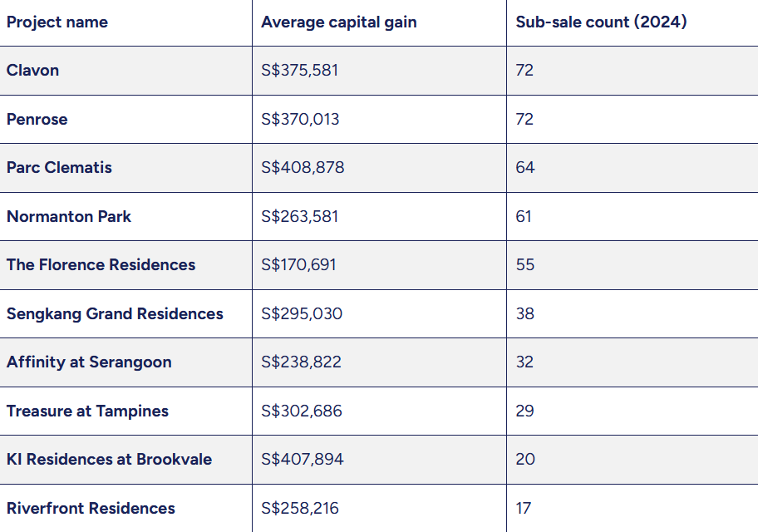Click Sengkang Grand Residences project name
This screenshot has width=758, height=532.
115,313
